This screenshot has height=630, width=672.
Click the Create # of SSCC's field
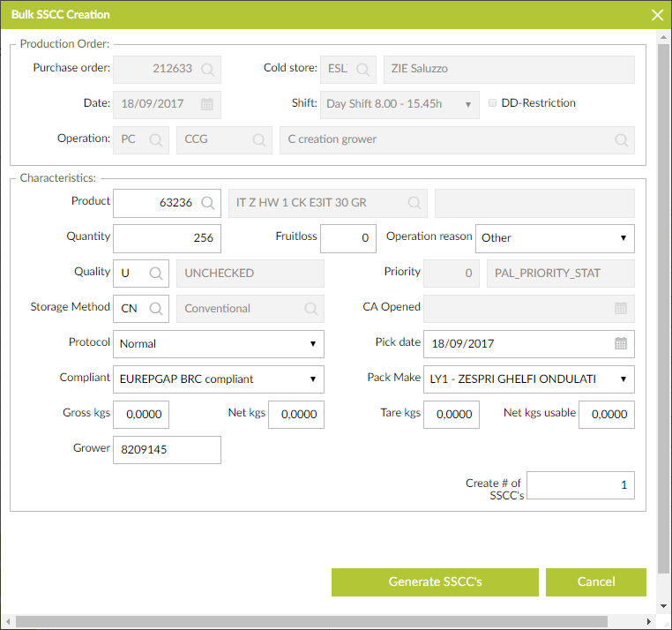pyautogui.click(x=580, y=485)
